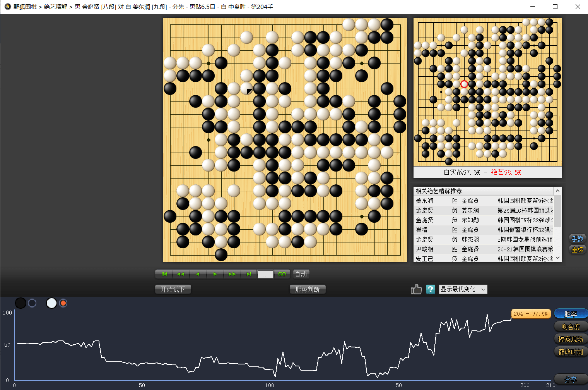
Task: Jump to the last move
Action: tap(249, 274)
